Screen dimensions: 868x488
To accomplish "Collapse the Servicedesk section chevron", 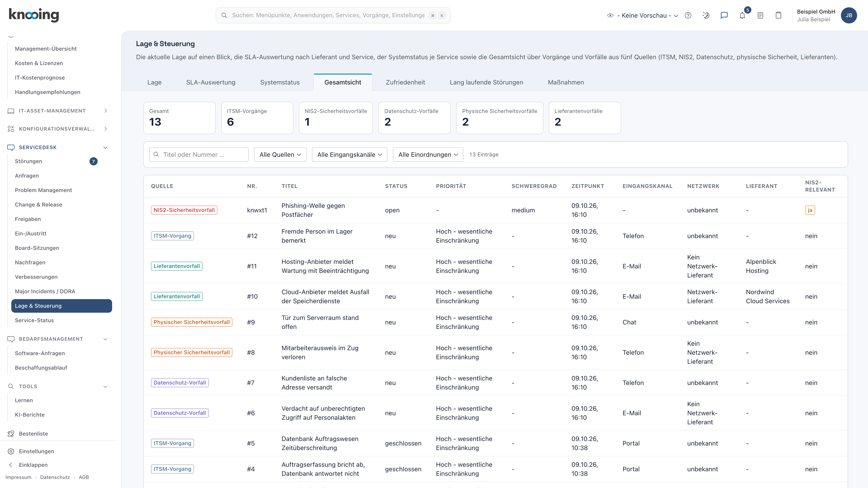I will (106, 148).
